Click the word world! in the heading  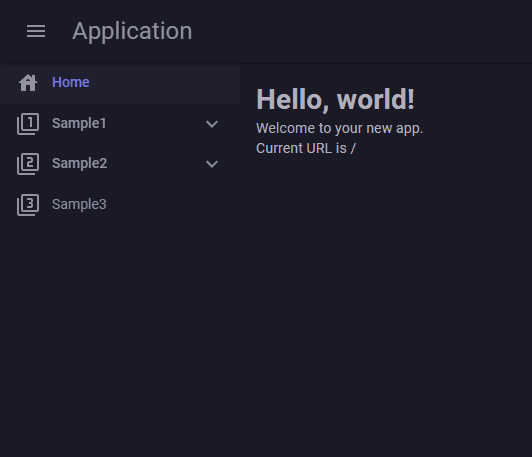[x=376, y=99]
